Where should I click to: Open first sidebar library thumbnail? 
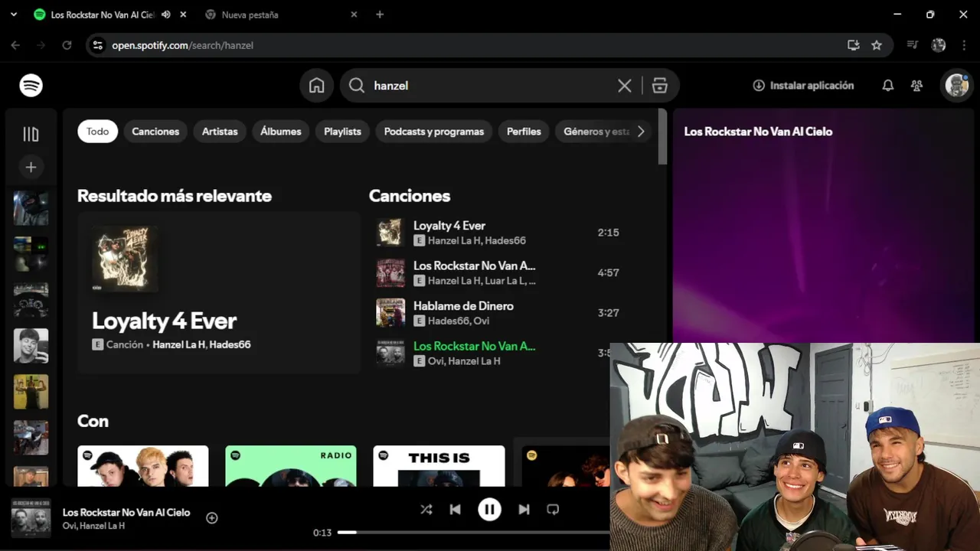point(31,208)
